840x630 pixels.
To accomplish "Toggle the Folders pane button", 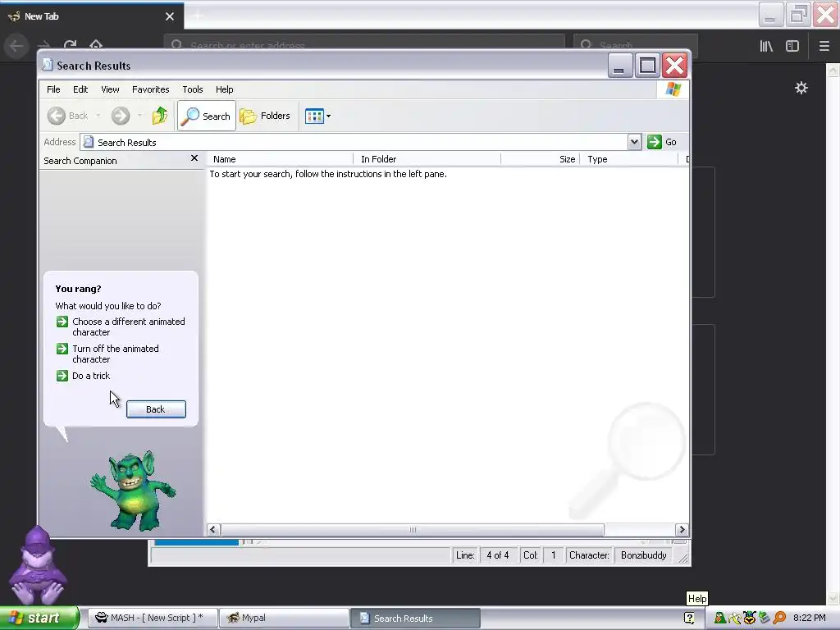I will pyautogui.click(x=265, y=116).
